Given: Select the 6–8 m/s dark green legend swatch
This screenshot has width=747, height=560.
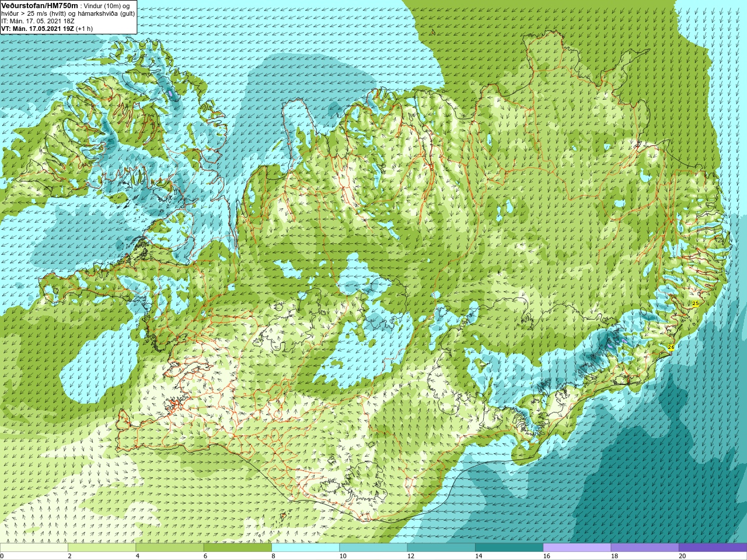Looking at the screenshot, I should click(238, 548).
